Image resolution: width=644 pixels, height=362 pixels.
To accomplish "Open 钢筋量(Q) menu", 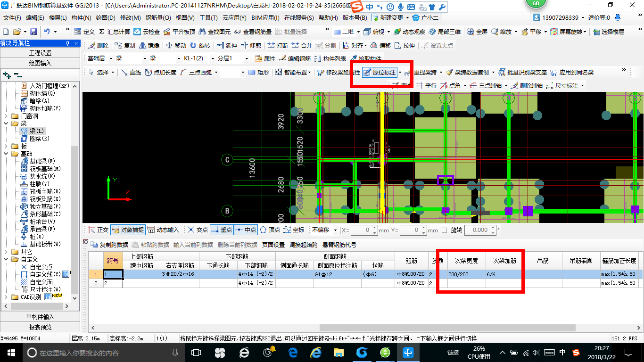I will [158, 18].
